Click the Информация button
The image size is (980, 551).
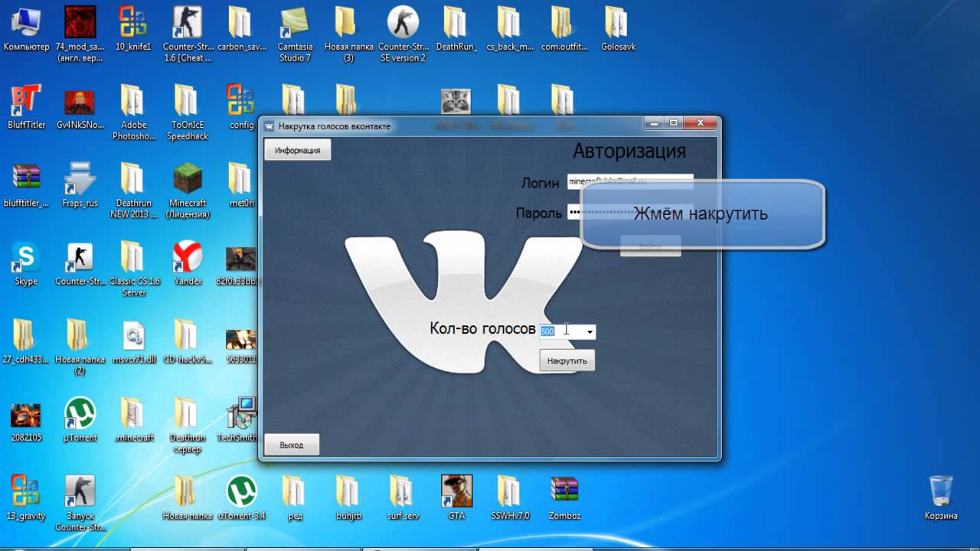(297, 150)
